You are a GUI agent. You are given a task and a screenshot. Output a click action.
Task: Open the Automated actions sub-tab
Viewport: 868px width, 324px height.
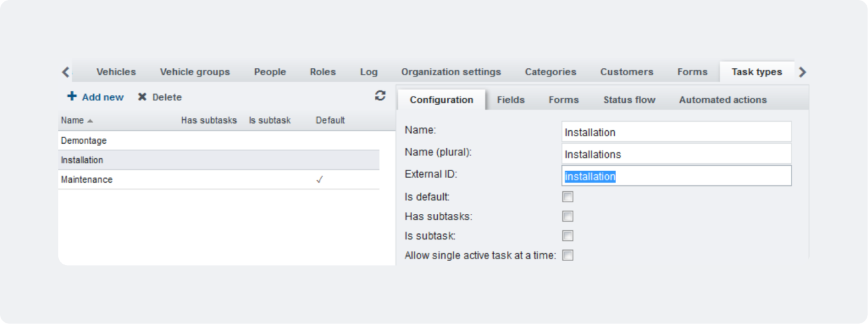(x=722, y=100)
